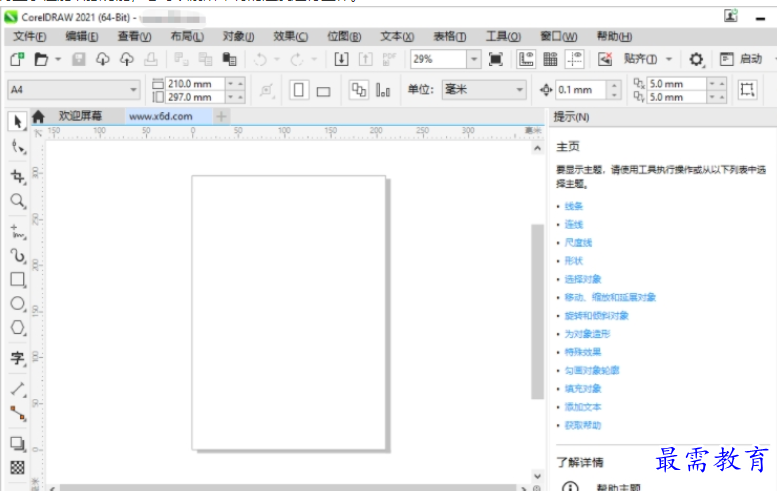Expand the 贴齐 snap-to dropdown
777x491 pixels.
(668, 59)
